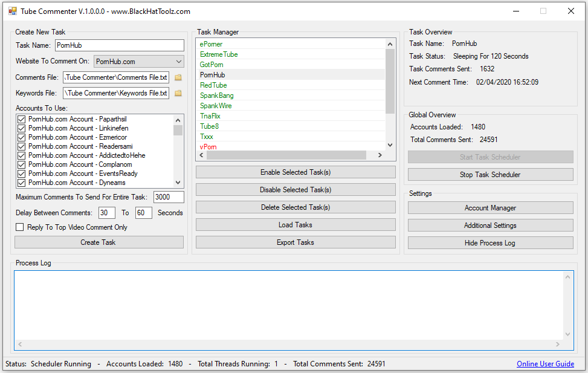Click the app icon in the title bar
Viewport: 588px width, 373px height.
click(12, 11)
